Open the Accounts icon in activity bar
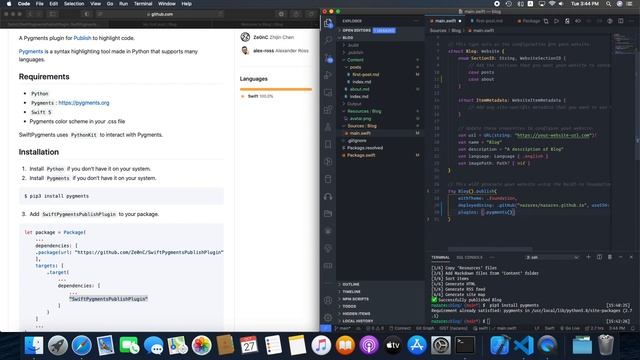The height and width of the screenshot is (360, 640). click(328, 300)
